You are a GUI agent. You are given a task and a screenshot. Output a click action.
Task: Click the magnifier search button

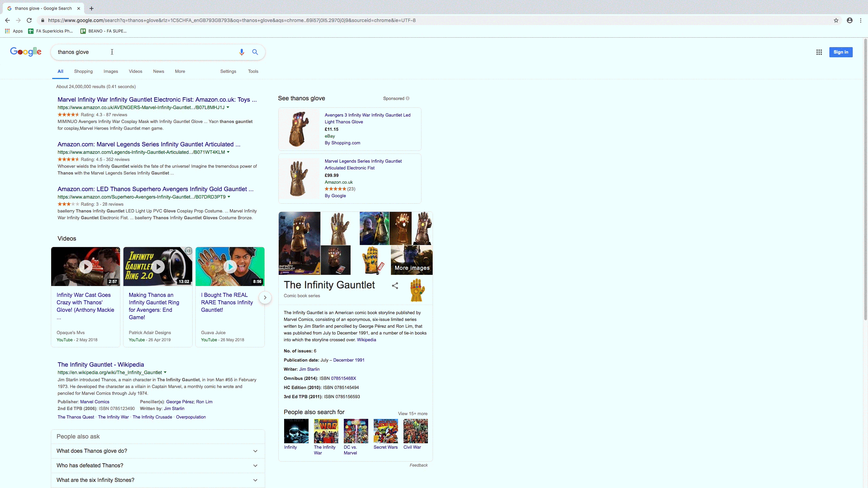click(255, 52)
